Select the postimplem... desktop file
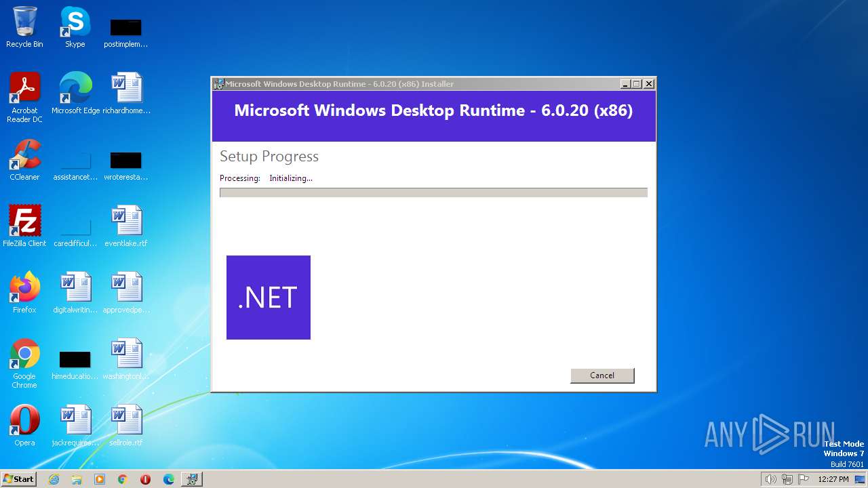868x488 pixels. tap(126, 33)
